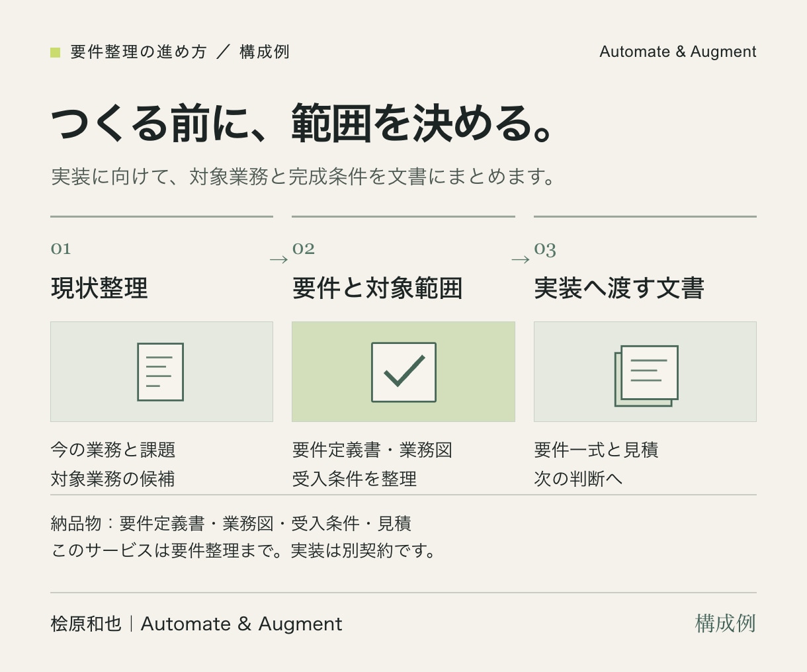Image resolution: width=807 pixels, height=672 pixels.
Task: Click the header text 要件整理の進め方 / 構成例
Action: [x=180, y=52]
